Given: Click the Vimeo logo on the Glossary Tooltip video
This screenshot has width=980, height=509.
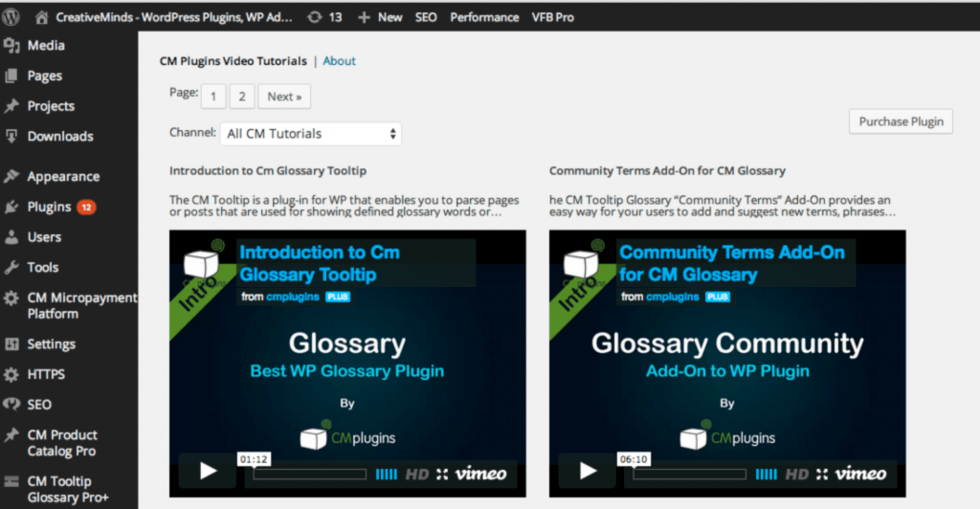Looking at the screenshot, I should [x=480, y=474].
